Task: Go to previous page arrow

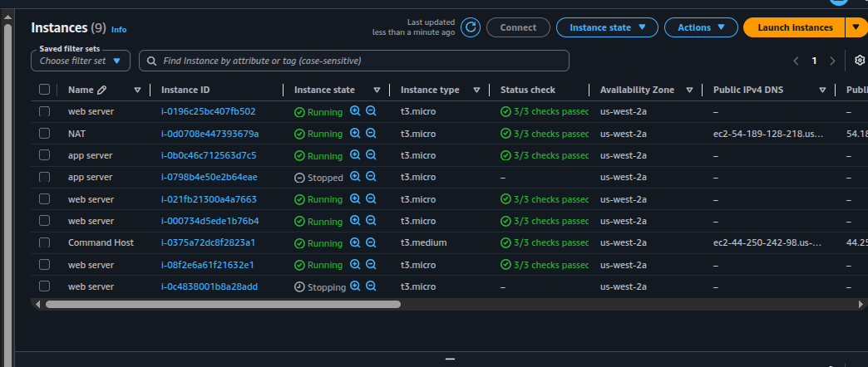Action: (x=796, y=61)
